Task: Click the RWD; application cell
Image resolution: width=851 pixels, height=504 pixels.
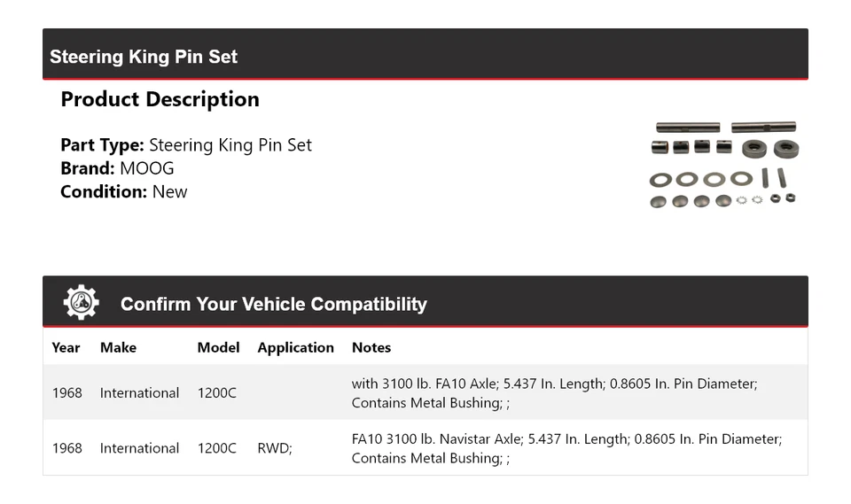Action: 275,448
